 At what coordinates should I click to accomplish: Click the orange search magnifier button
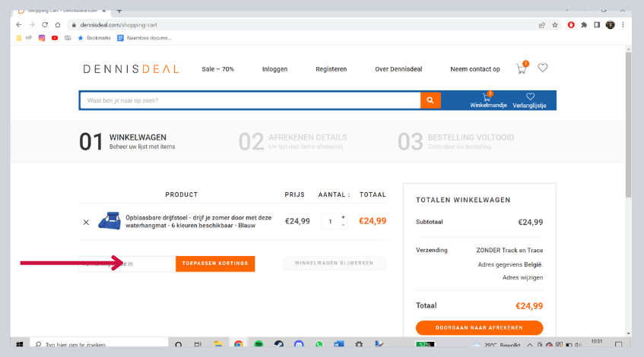pos(430,100)
